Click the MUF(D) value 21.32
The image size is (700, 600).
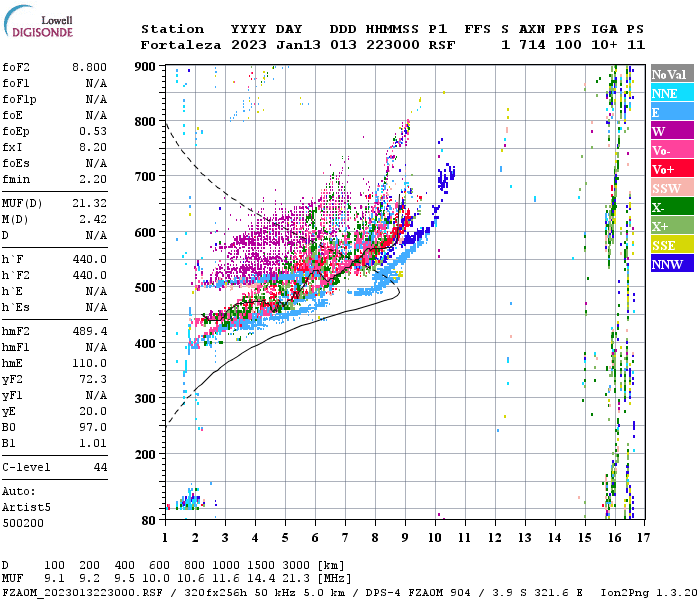[x=89, y=203]
